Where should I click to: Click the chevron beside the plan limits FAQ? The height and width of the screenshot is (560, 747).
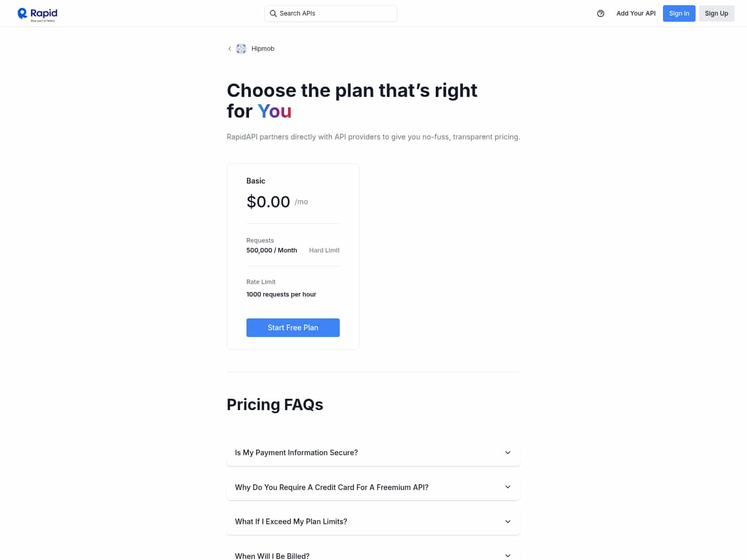pos(508,522)
